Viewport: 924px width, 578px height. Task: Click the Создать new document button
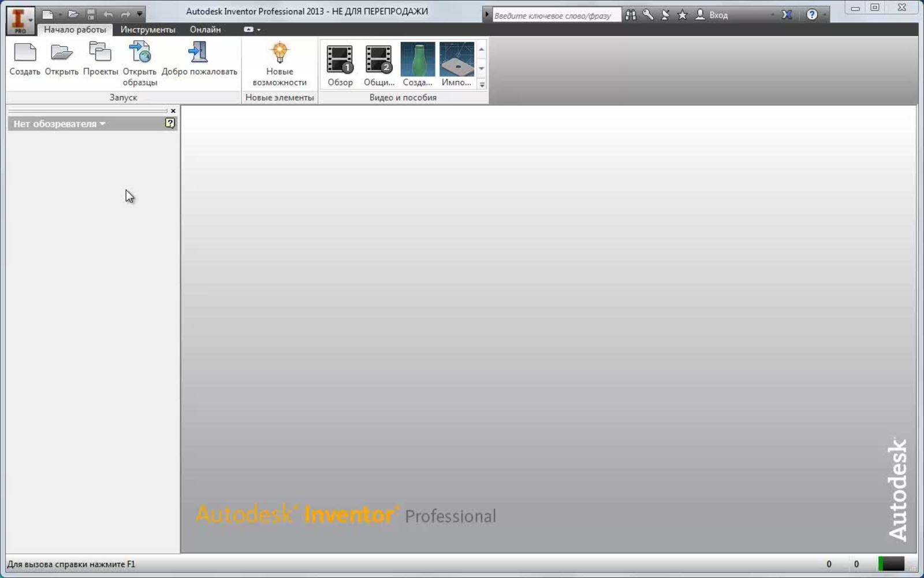[25, 59]
